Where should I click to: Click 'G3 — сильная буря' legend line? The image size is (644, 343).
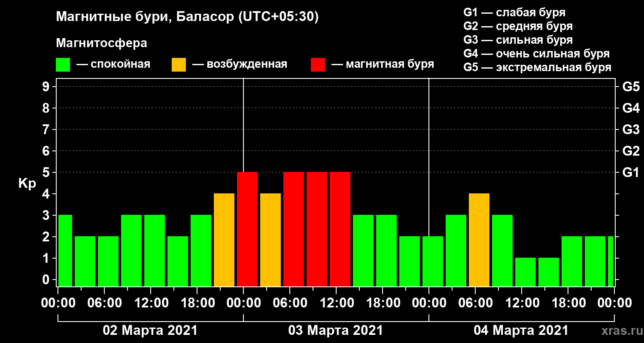(518, 40)
